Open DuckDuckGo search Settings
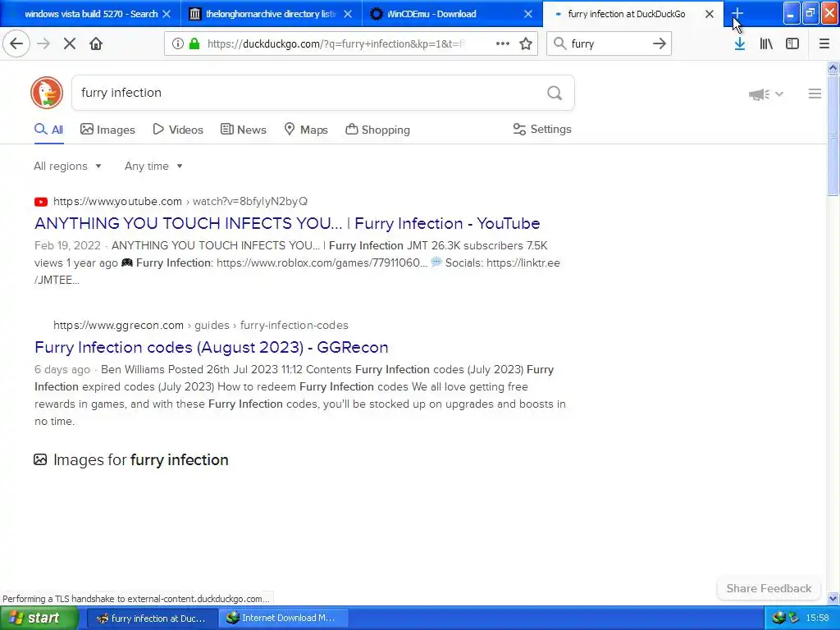 pyautogui.click(x=542, y=129)
